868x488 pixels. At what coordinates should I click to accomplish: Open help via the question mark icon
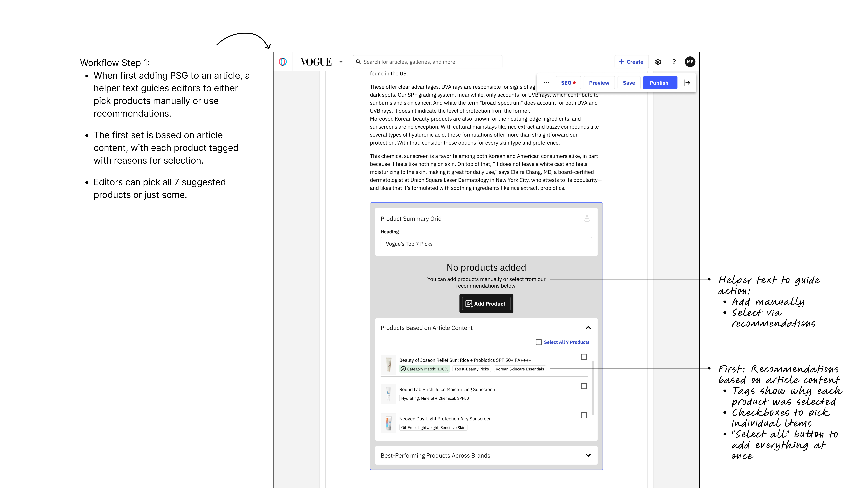[674, 62]
